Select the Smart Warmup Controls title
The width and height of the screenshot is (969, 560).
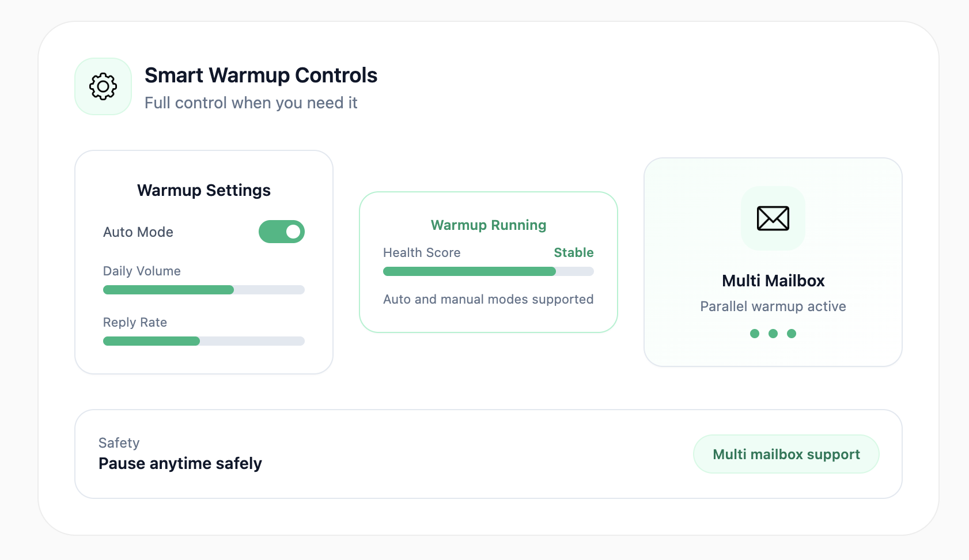click(261, 75)
